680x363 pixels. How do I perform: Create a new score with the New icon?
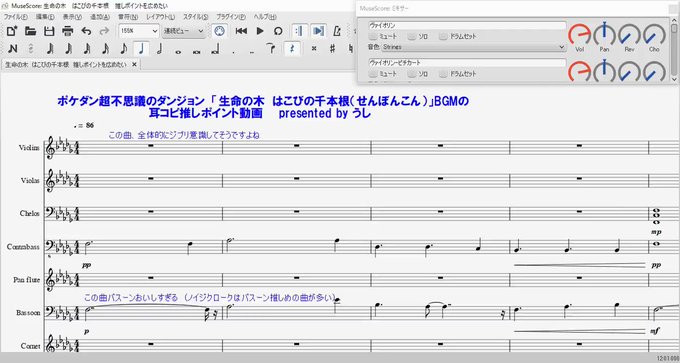(12, 31)
